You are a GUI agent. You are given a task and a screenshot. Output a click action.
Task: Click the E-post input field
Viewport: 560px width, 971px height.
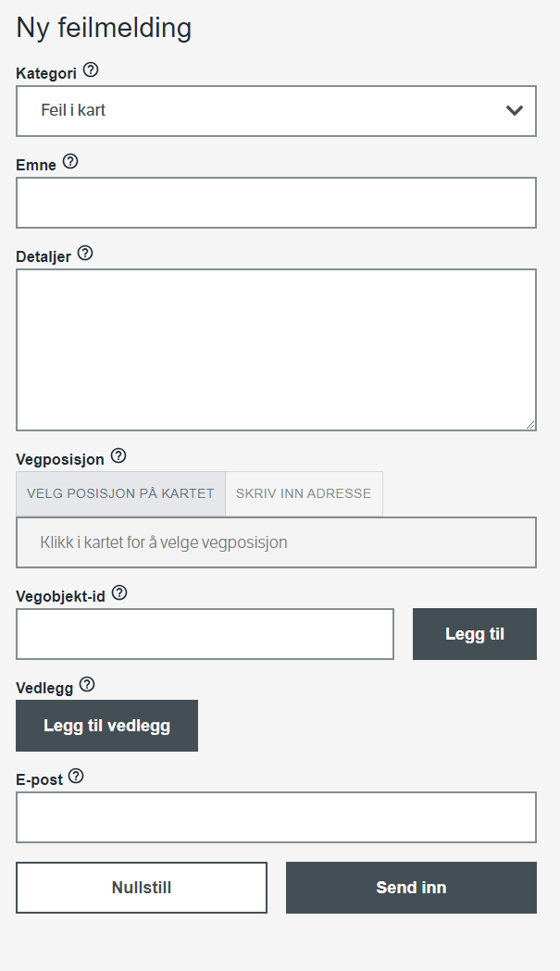click(x=276, y=817)
